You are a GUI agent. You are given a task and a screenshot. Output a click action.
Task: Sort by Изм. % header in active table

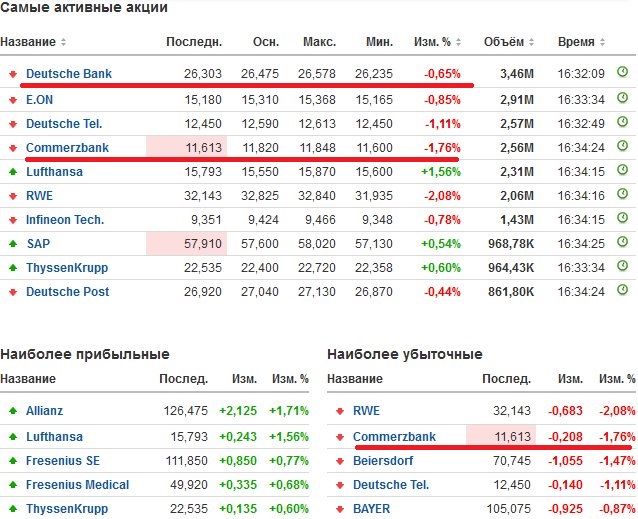[438, 42]
